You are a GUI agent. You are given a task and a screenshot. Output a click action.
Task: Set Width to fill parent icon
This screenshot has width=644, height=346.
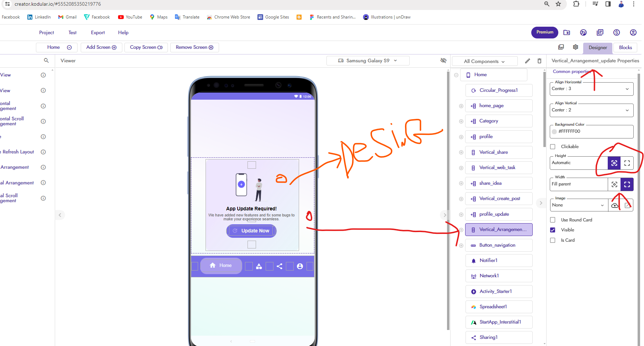[627, 184]
